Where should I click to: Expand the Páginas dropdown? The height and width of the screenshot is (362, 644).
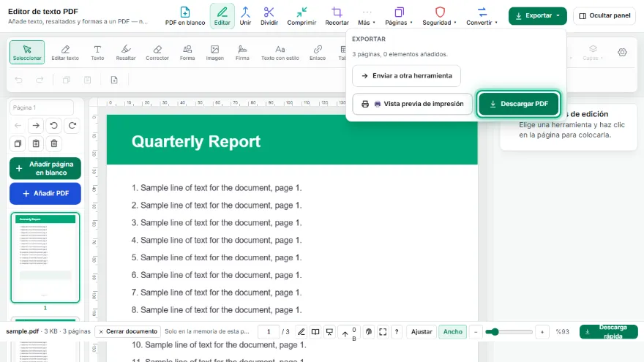coord(398,16)
